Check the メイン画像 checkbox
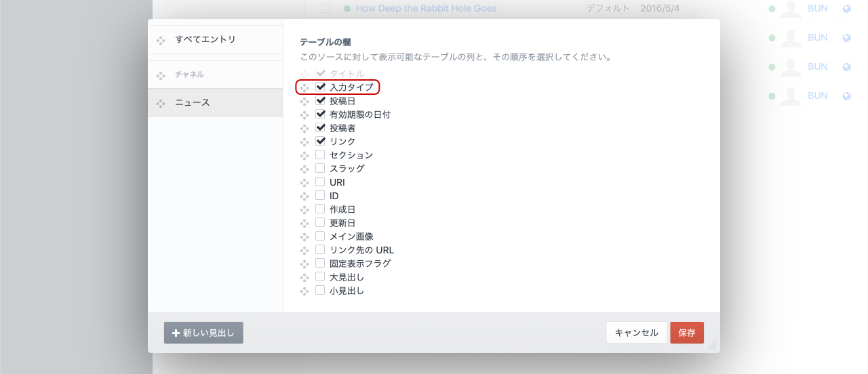This screenshot has width=868, height=374. click(320, 236)
